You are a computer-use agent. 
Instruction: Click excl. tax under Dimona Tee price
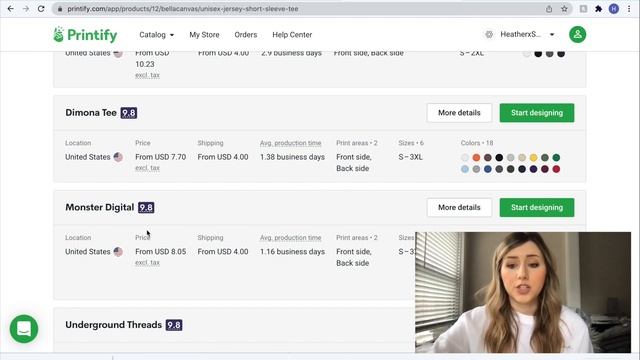[147, 168]
